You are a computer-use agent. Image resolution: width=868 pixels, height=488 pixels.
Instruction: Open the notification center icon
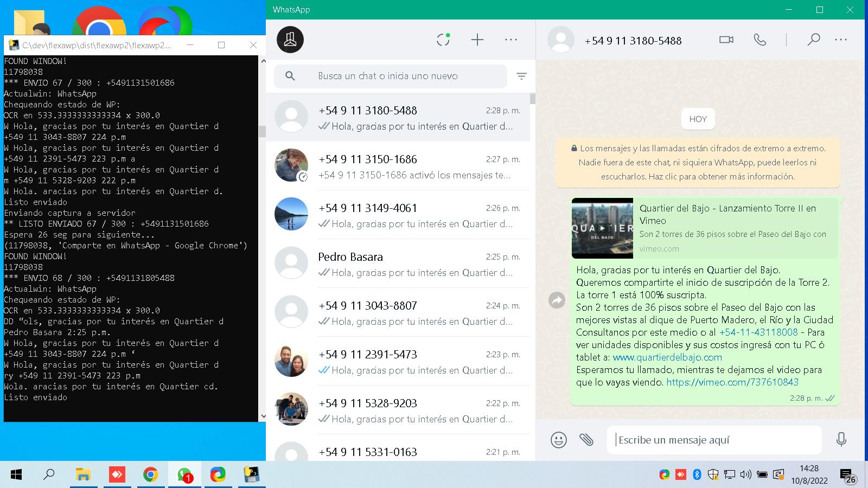point(848,476)
